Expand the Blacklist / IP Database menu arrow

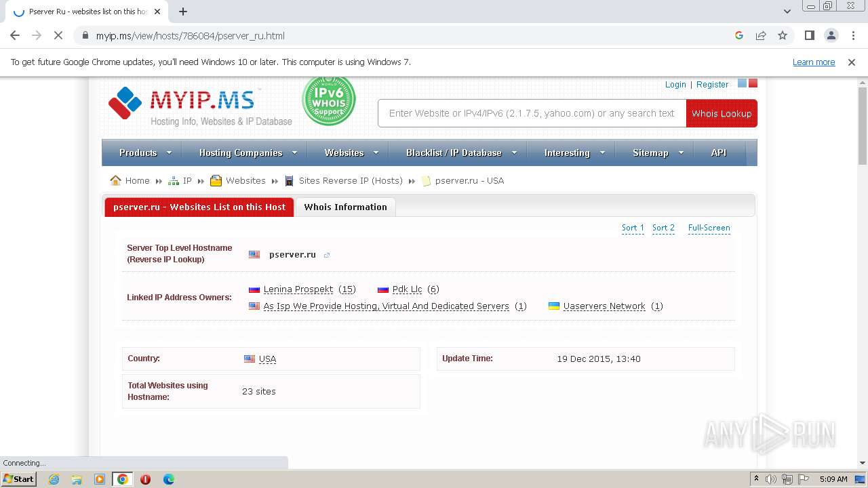pos(514,152)
